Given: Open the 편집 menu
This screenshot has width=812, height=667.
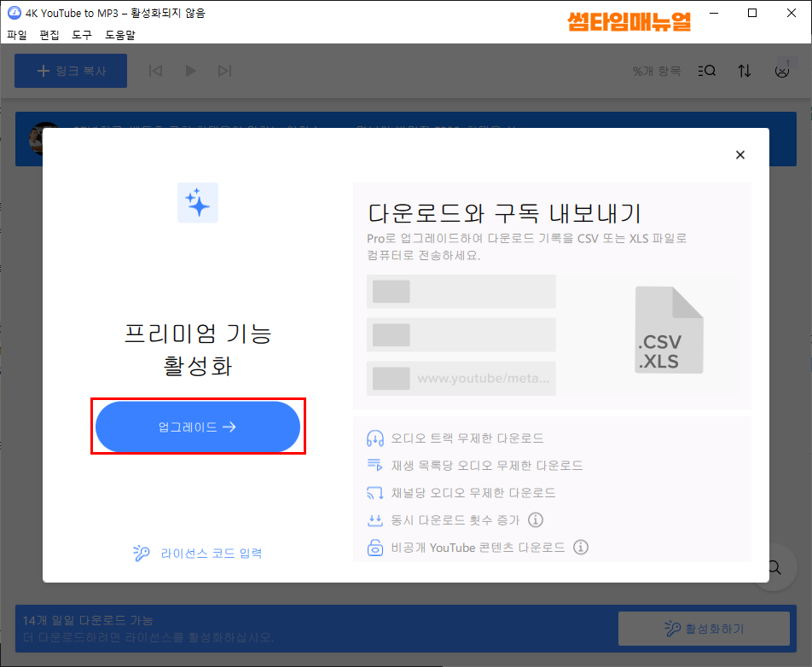Looking at the screenshot, I should 49,35.
